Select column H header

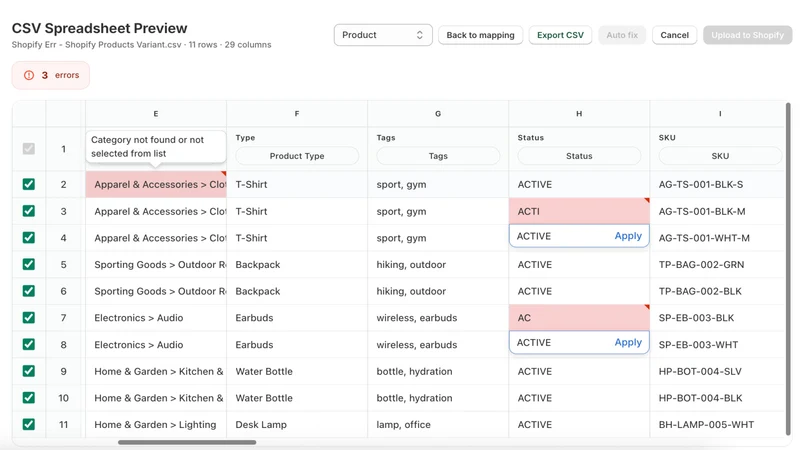(579, 114)
